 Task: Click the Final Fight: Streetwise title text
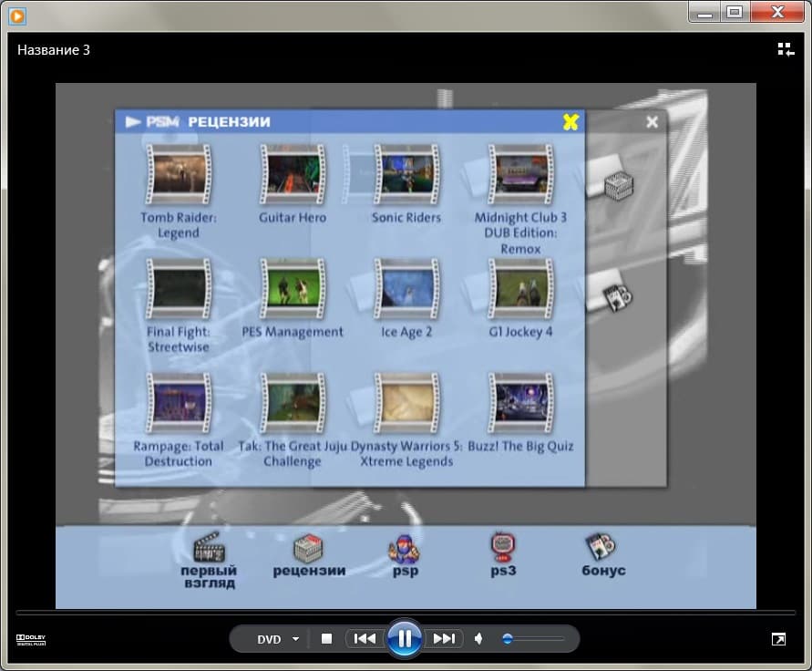[179, 339]
